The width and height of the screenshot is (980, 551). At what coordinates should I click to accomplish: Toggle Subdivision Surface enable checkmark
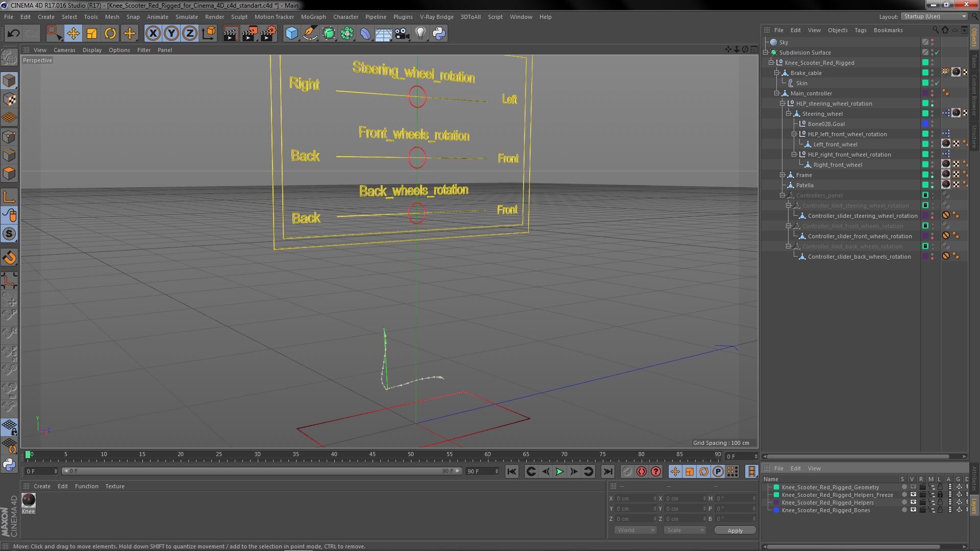[937, 53]
